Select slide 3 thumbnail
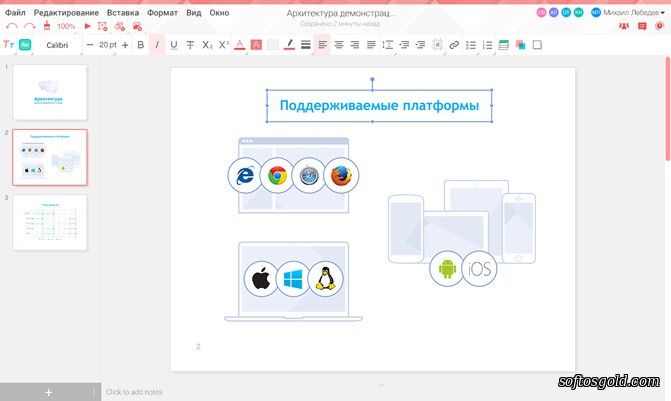 [x=50, y=223]
